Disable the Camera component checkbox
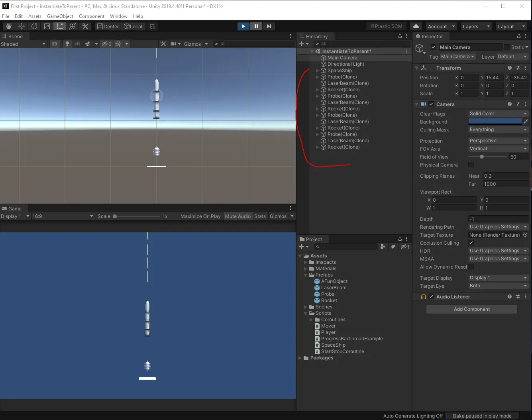The width and height of the screenshot is (532, 420). coord(431,104)
